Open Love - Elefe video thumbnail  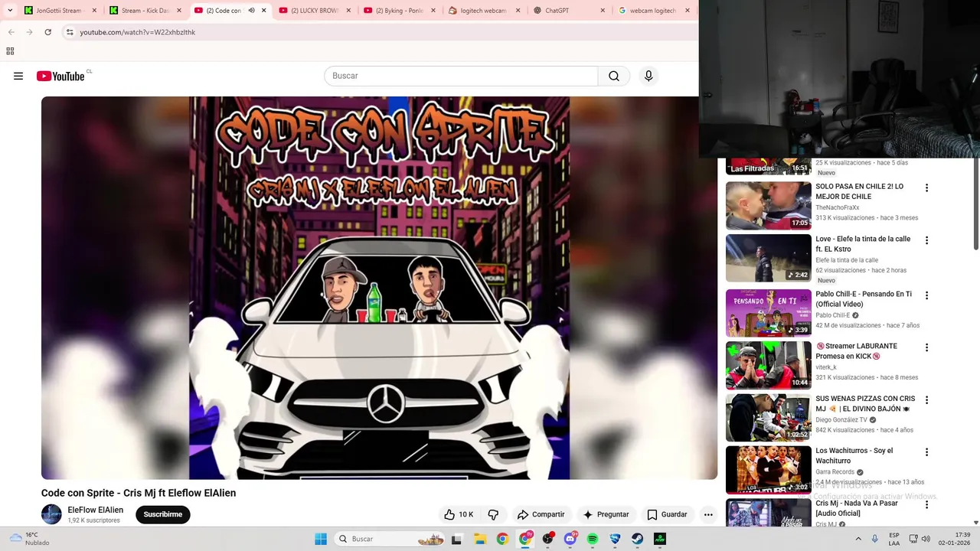click(768, 258)
